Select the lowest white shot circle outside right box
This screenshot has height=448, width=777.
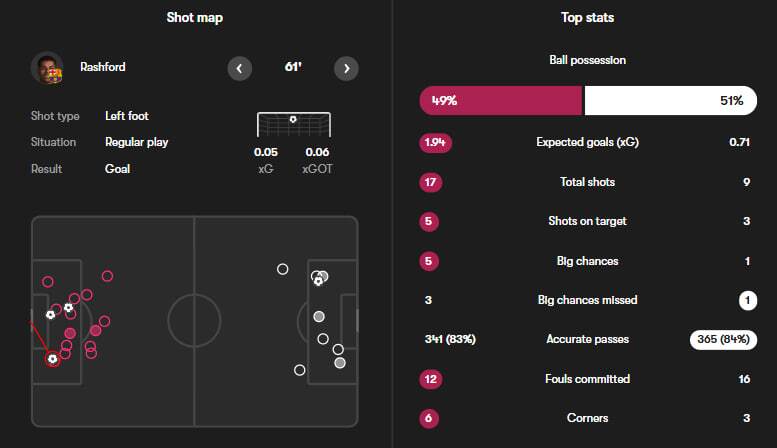[299, 370]
